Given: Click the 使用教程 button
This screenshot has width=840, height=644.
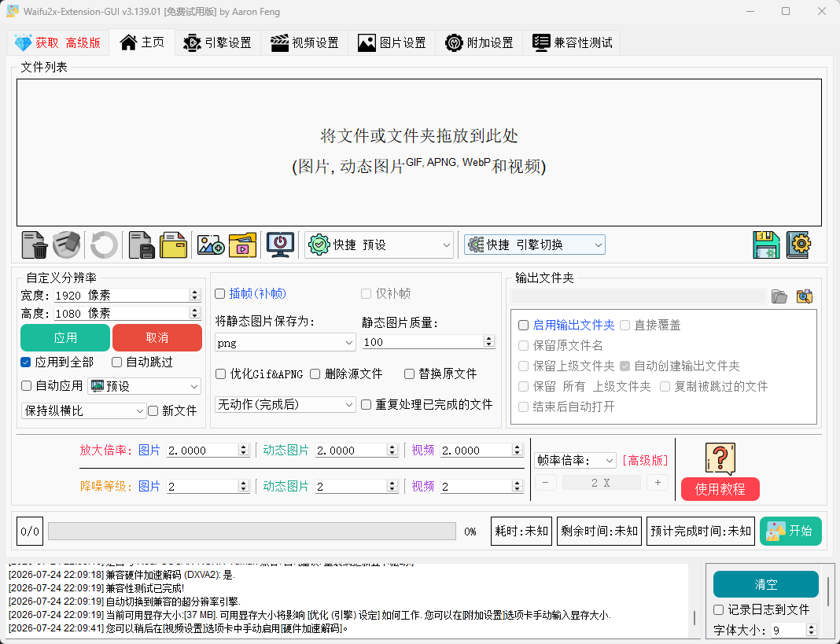Looking at the screenshot, I should coord(720,489).
